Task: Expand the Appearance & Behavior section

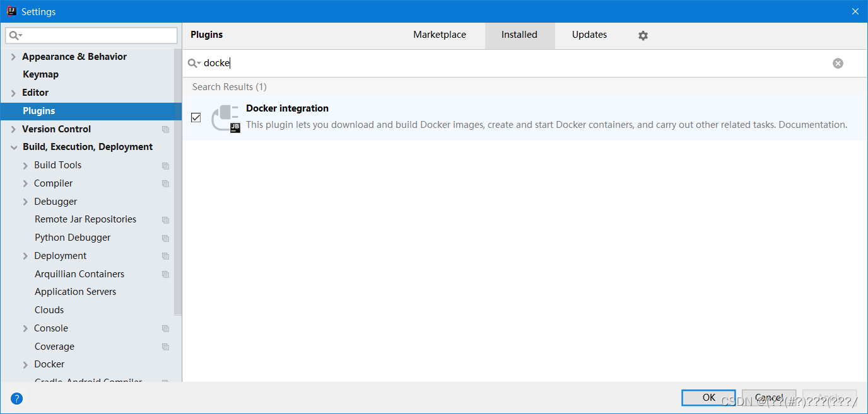Action: [x=13, y=57]
